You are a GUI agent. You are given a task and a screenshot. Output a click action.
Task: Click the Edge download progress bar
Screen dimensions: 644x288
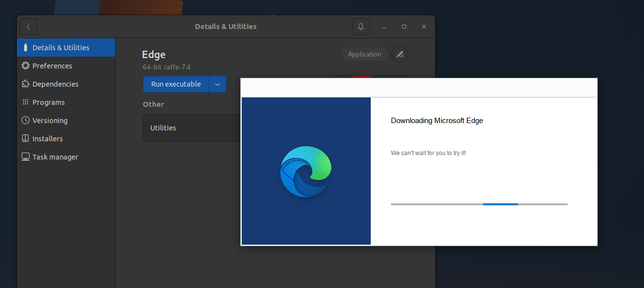point(479,204)
